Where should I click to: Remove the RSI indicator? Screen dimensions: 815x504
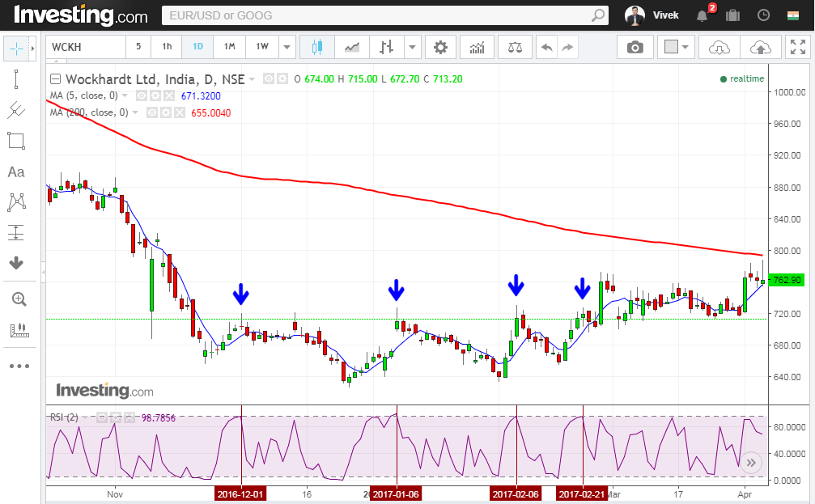click(129, 417)
